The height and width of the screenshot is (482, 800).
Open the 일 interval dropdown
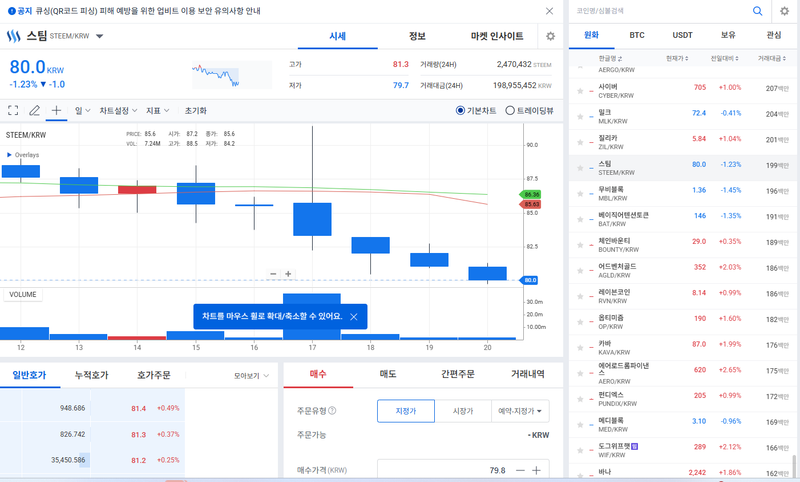click(83, 111)
